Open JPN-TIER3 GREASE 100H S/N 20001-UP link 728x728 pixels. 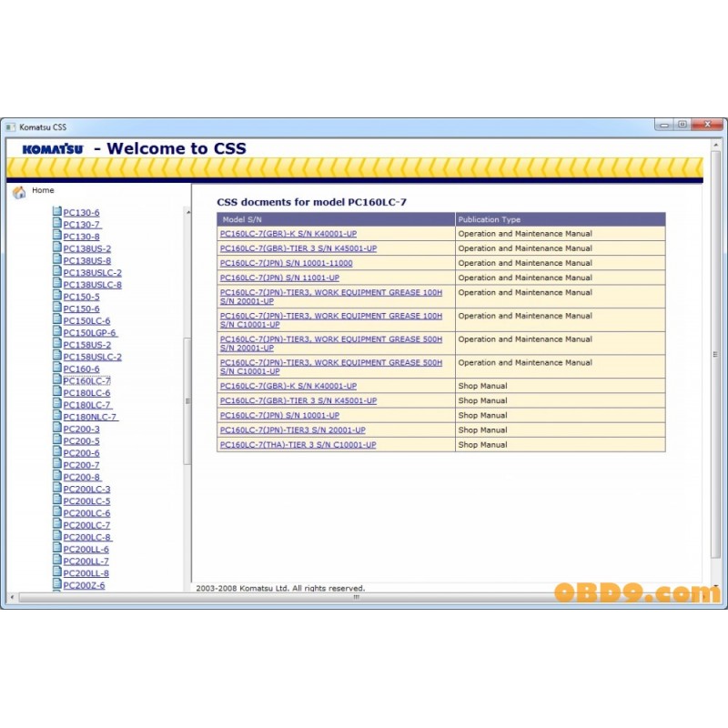[x=331, y=297]
